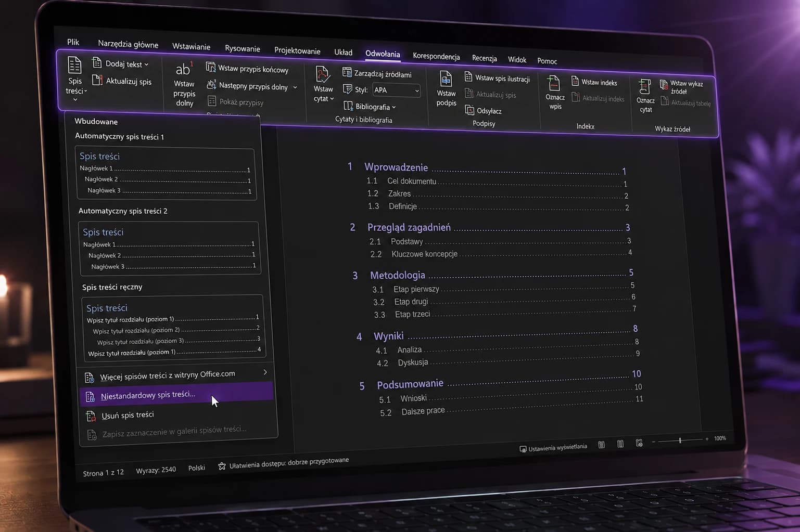
Task: Click Wstaw spis ilustracji
Action: coord(497,78)
